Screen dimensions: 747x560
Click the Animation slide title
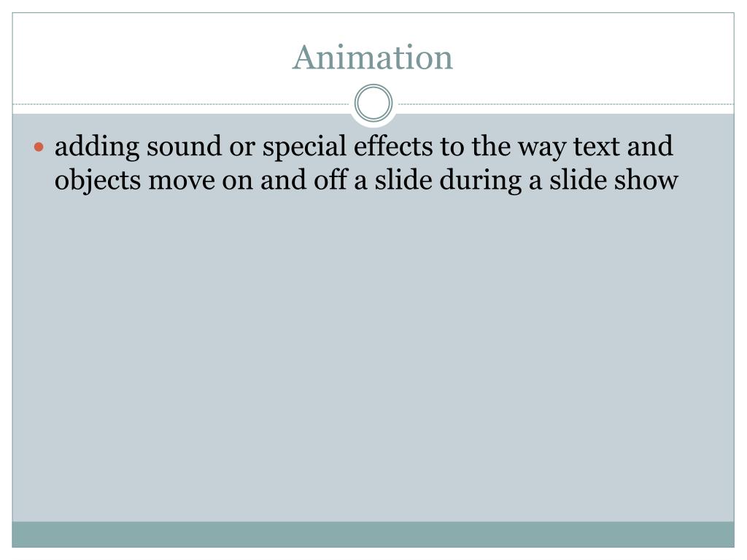click(373, 58)
